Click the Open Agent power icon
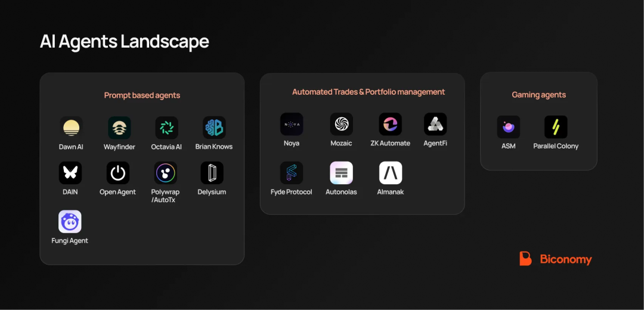This screenshot has height=310, width=644. pos(118,173)
